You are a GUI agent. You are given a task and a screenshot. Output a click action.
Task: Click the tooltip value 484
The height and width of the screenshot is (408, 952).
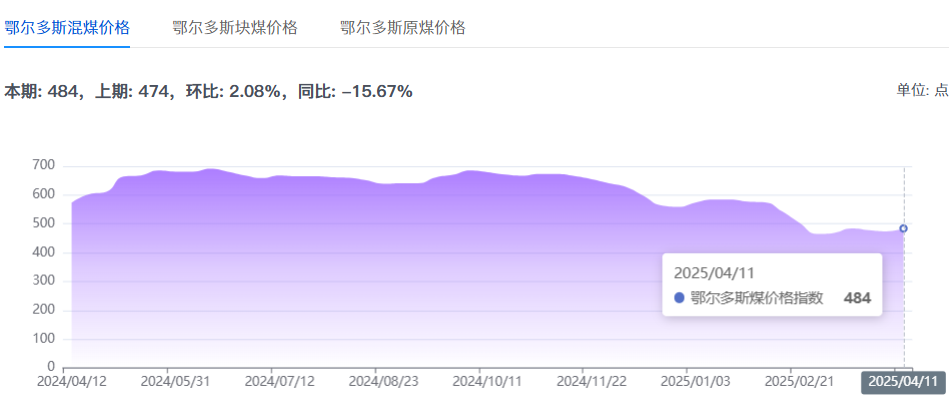[857, 298]
